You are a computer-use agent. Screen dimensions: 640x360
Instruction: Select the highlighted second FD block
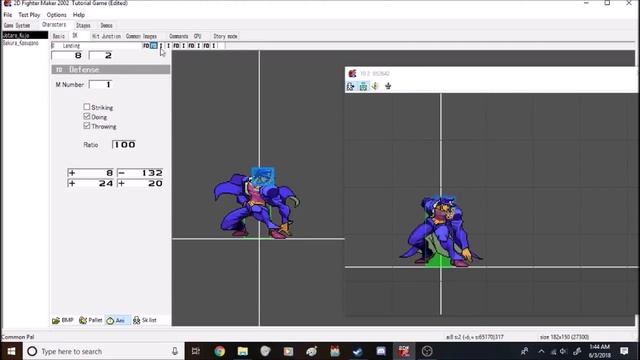click(153, 46)
